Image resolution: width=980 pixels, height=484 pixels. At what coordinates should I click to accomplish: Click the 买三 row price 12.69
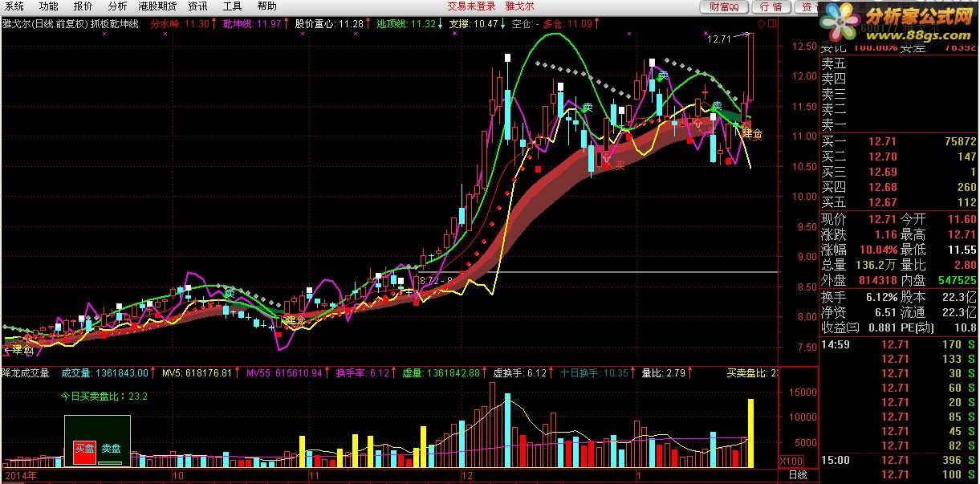883,173
